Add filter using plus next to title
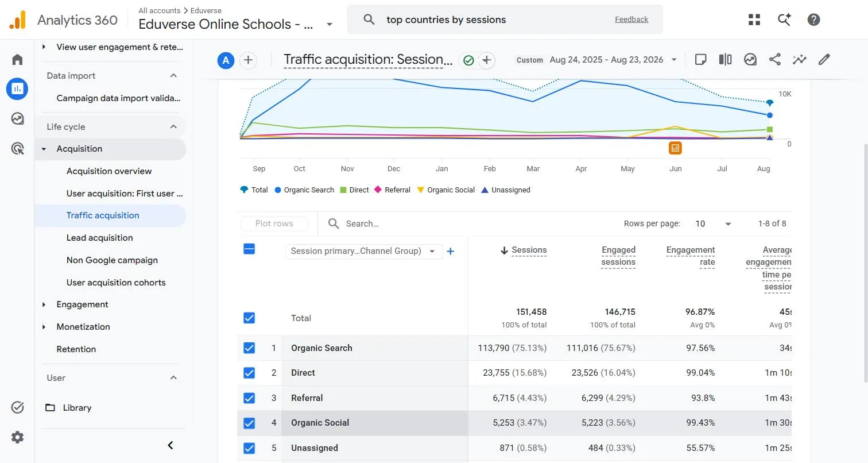Viewport: 868px width, 463px height. (x=486, y=60)
